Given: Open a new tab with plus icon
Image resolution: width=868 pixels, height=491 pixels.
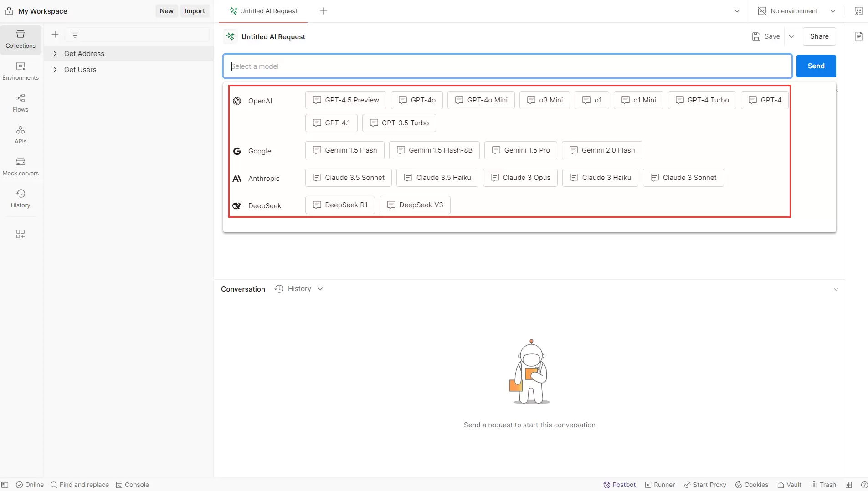Looking at the screenshot, I should (324, 11).
